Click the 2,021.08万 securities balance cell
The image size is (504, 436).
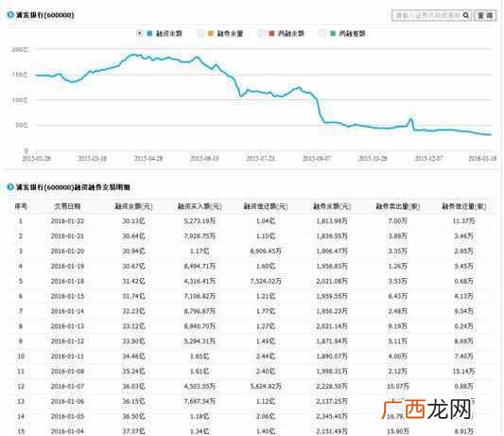[x=332, y=281]
